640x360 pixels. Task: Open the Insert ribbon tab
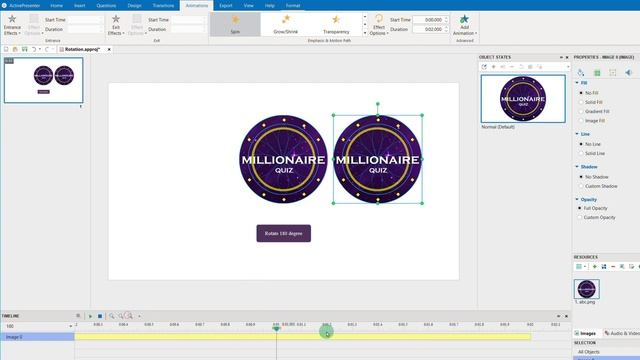[x=80, y=6]
